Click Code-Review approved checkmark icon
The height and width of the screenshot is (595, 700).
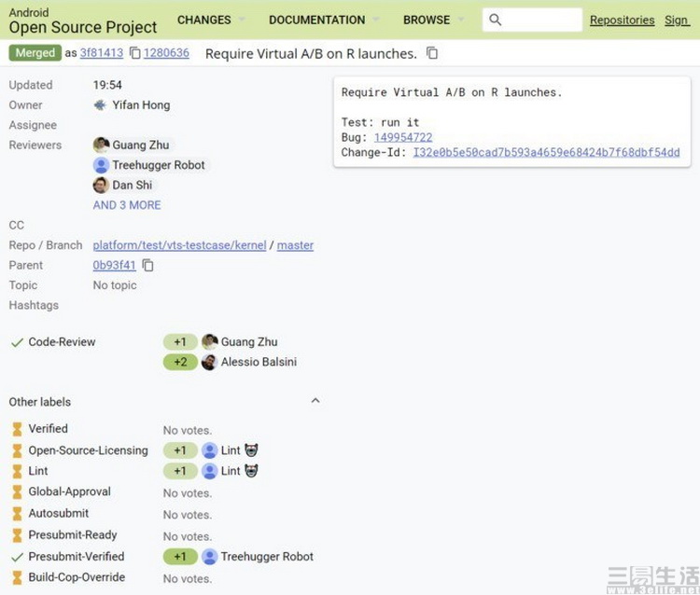click(x=17, y=342)
